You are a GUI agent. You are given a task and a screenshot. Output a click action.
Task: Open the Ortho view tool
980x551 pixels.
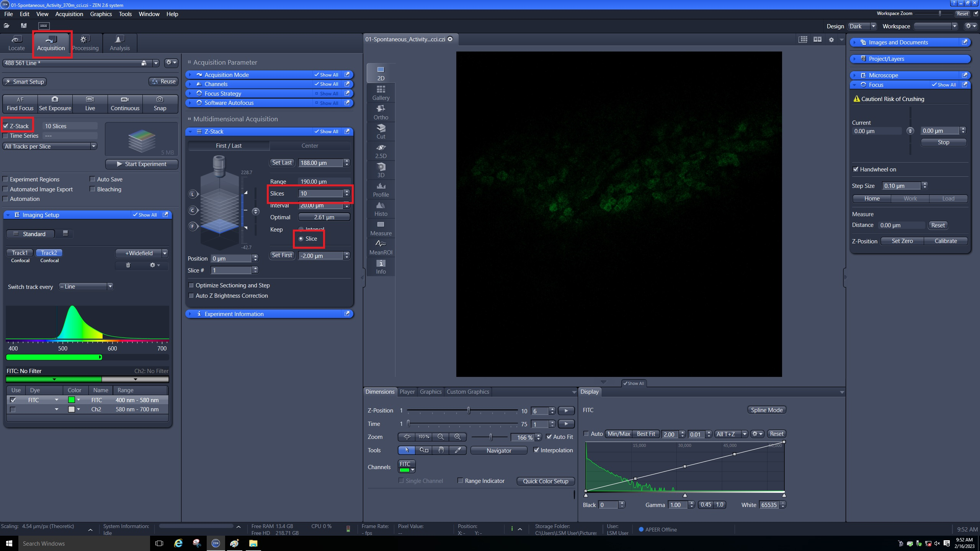[x=381, y=112]
